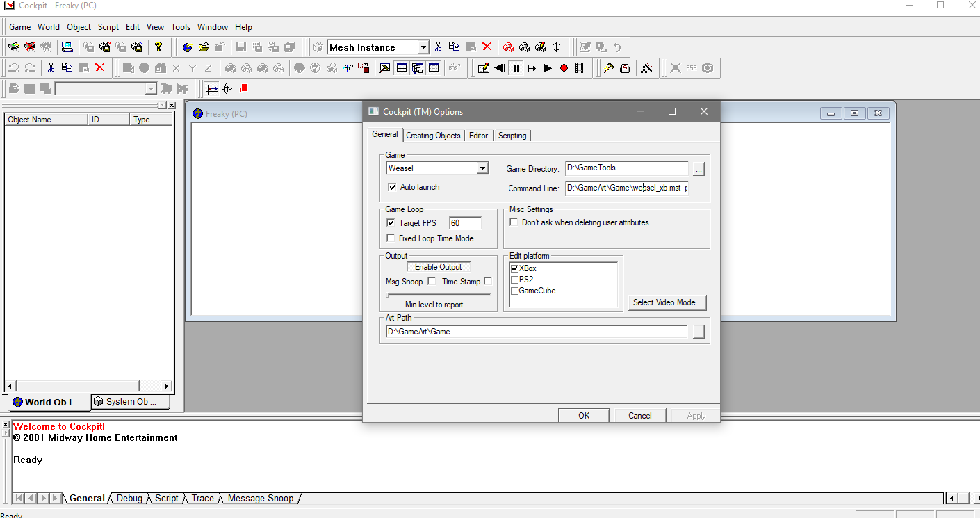Open the Weasel game dropdown

[482, 168]
